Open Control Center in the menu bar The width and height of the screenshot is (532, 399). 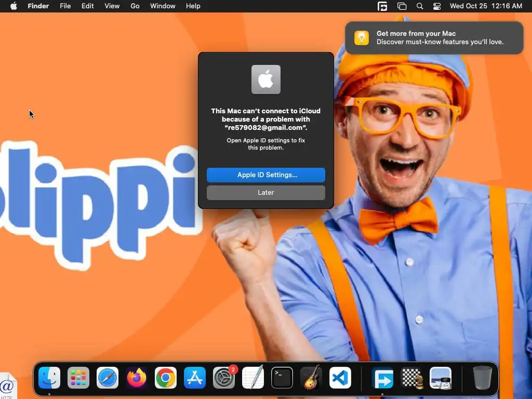[437, 6]
